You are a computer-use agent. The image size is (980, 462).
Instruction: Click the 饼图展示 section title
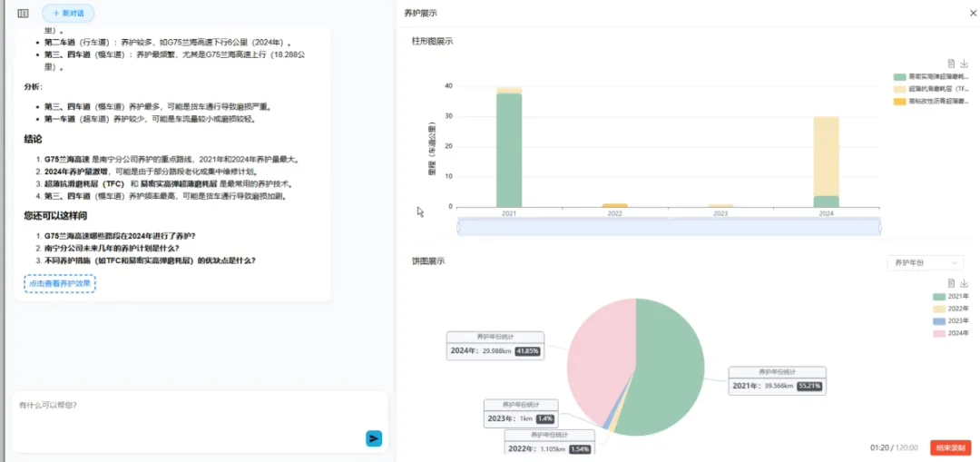point(428,261)
